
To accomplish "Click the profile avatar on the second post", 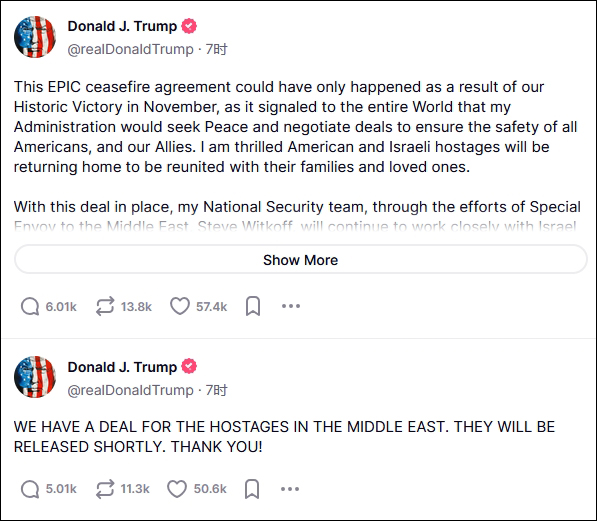I will click(35, 377).
